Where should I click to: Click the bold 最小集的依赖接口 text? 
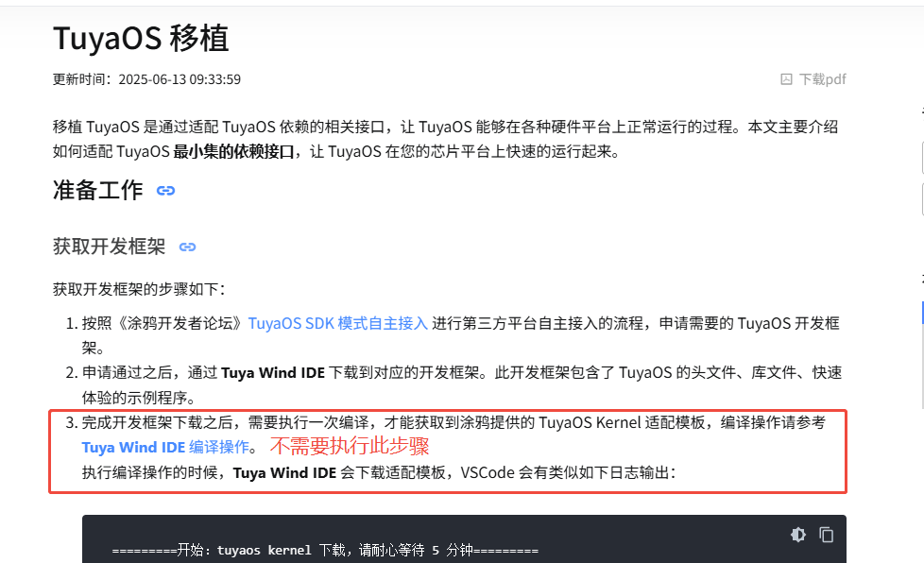coord(233,152)
